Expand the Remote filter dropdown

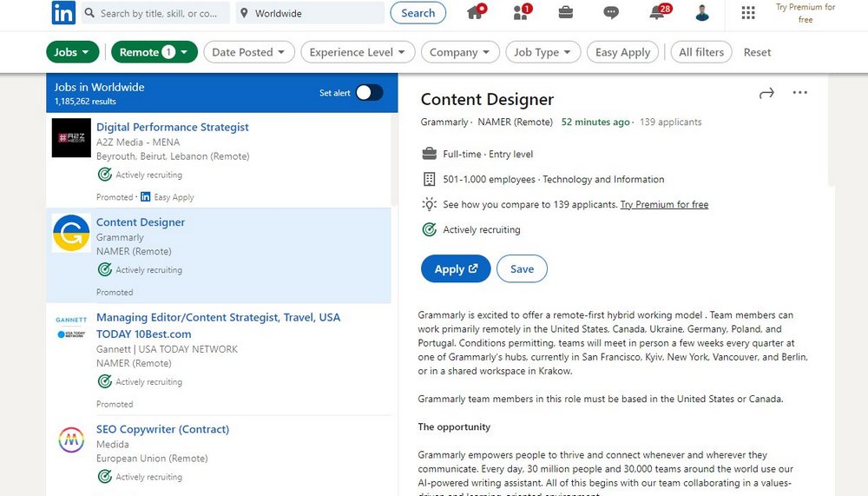[x=155, y=52]
